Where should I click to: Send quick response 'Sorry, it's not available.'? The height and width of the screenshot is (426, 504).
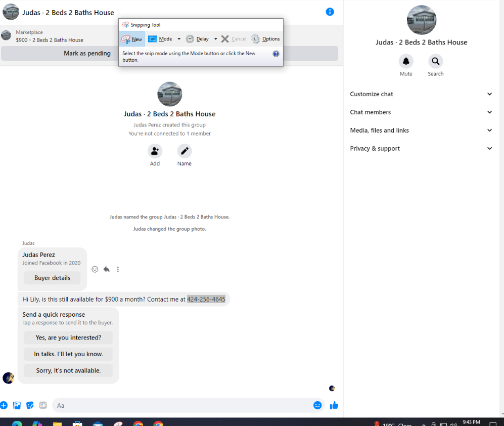[68, 371]
